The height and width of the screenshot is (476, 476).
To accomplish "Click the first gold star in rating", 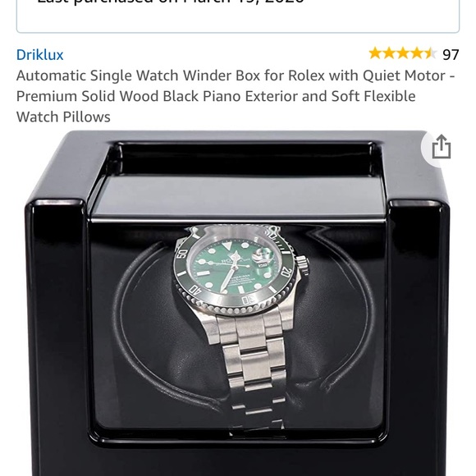I will click(376, 53).
